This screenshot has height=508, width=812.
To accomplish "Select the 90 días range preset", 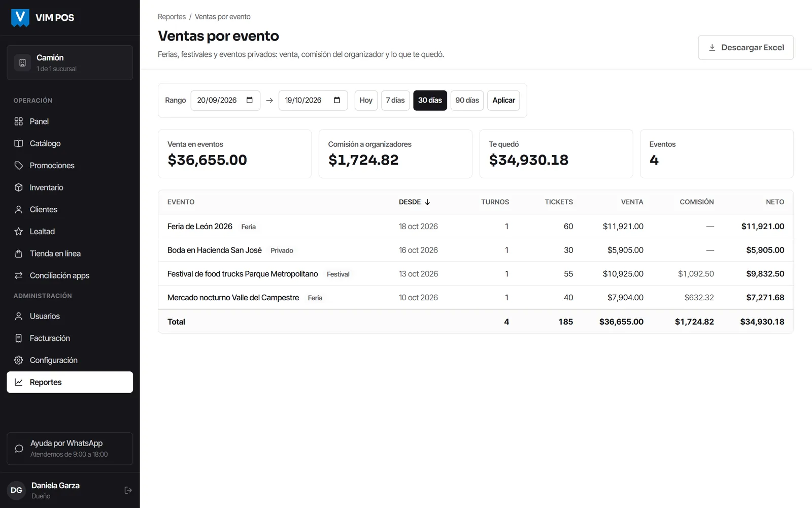I will click(467, 100).
